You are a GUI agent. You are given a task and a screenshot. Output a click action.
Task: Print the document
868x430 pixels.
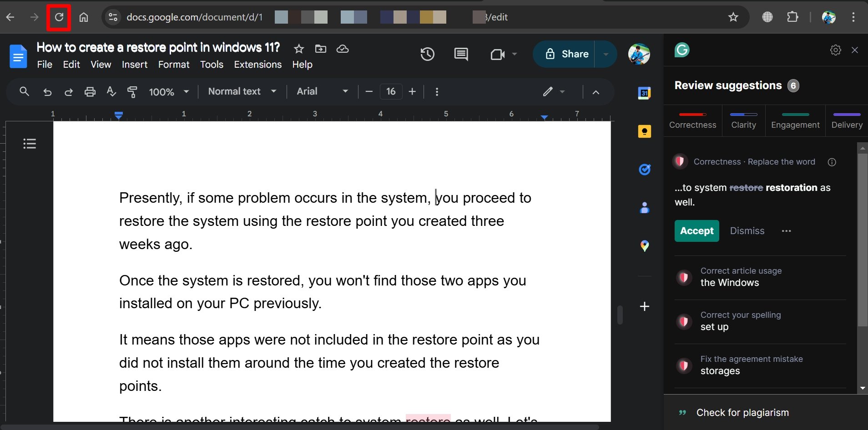click(x=90, y=92)
